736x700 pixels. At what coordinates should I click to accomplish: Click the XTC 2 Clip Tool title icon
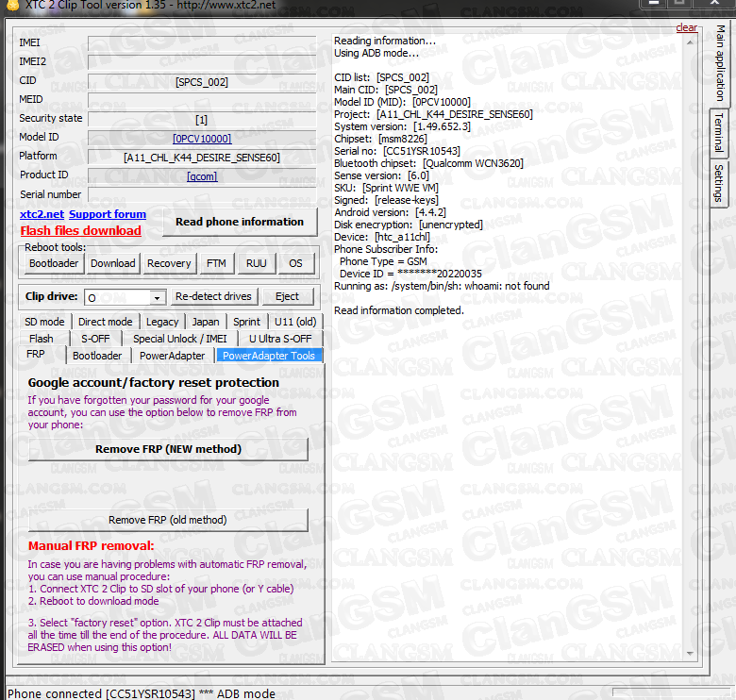tap(13, 5)
